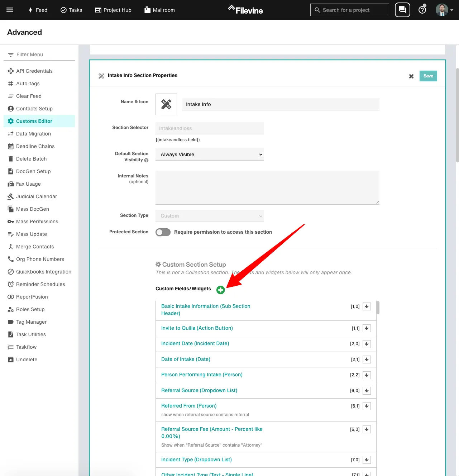Screen dimensions: 459x476
Task: Click the Judicial Calendar gavel icon
Action: [x=11, y=196]
